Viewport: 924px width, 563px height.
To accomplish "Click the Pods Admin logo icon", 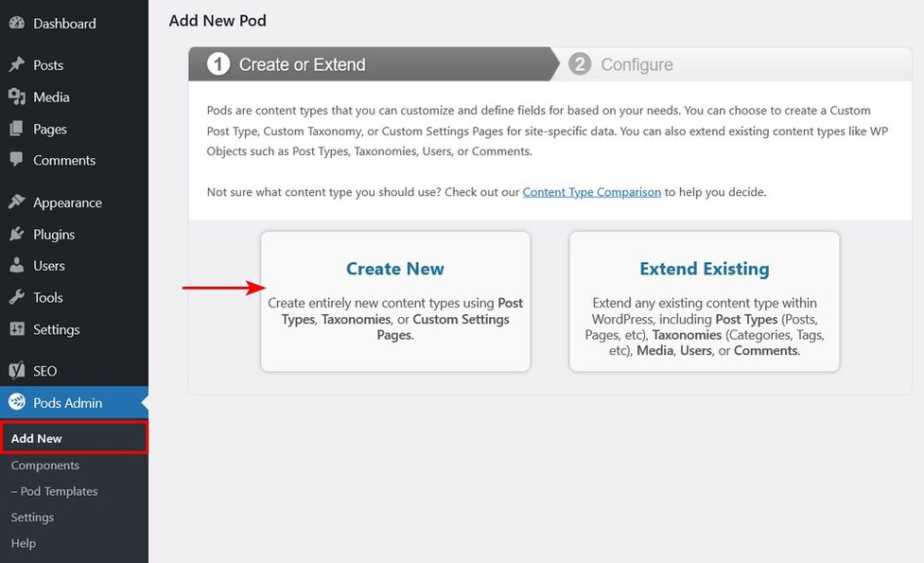I will pyautogui.click(x=16, y=402).
